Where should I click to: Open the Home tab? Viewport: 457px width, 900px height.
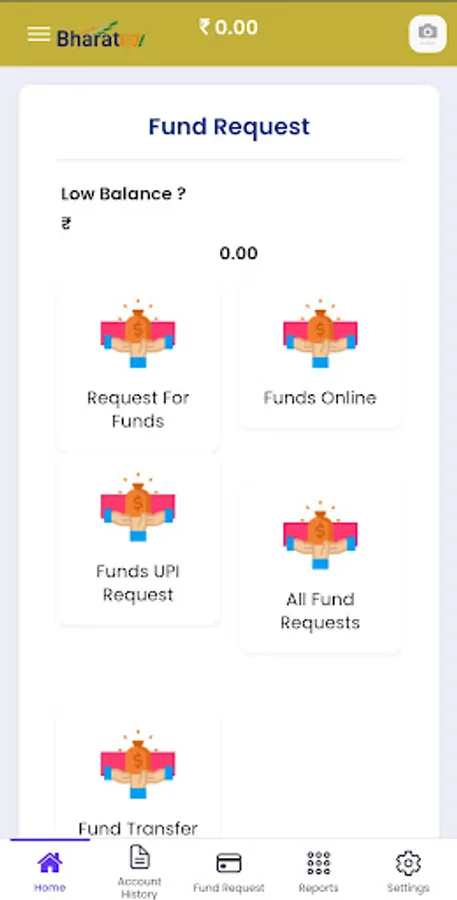click(x=49, y=870)
